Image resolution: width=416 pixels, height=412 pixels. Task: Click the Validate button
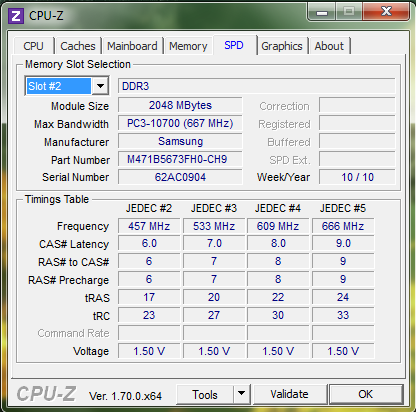289,394
